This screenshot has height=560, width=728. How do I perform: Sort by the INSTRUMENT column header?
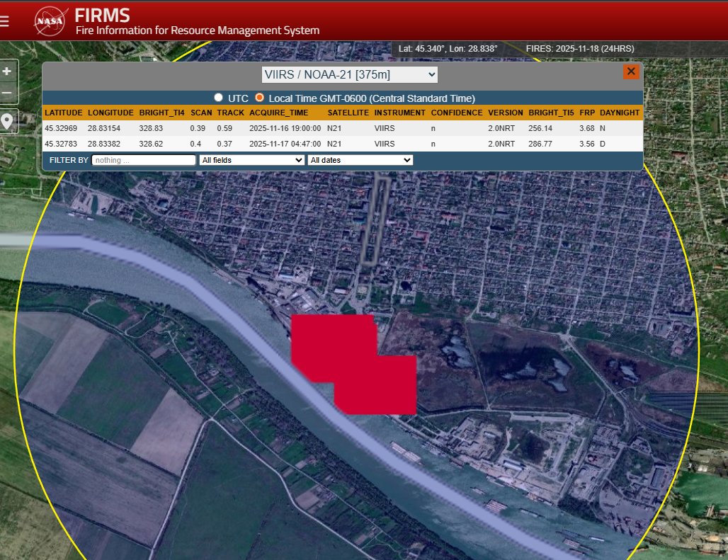(x=399, y=113)
